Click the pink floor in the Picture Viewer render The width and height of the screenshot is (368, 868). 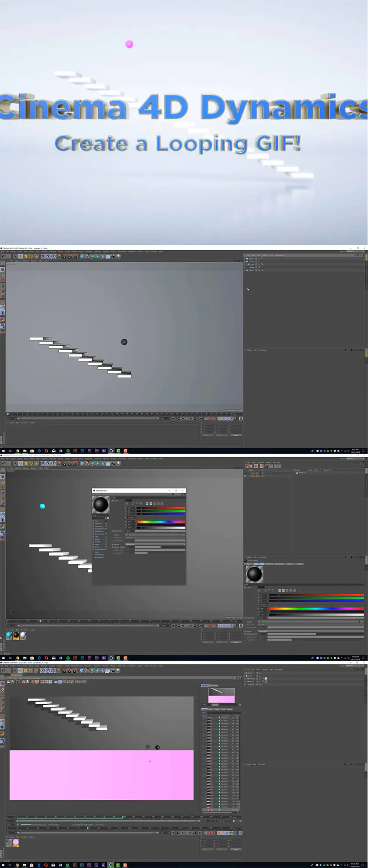pos(101,775)
